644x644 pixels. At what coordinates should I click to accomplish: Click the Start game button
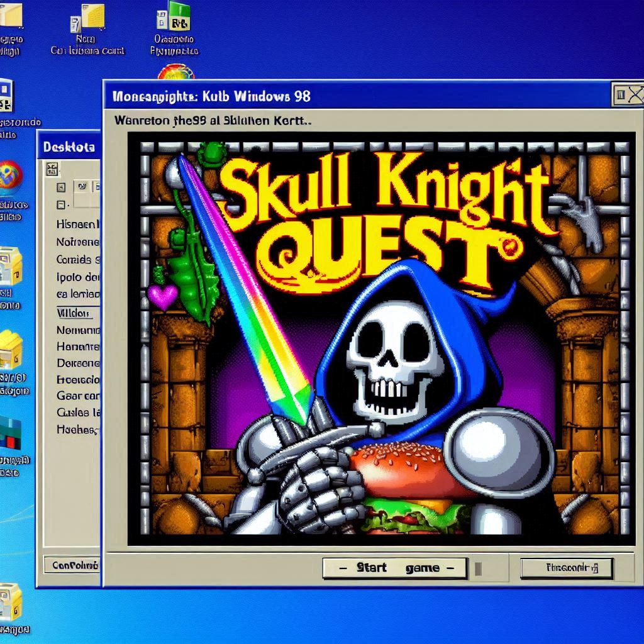click(395, 568)
